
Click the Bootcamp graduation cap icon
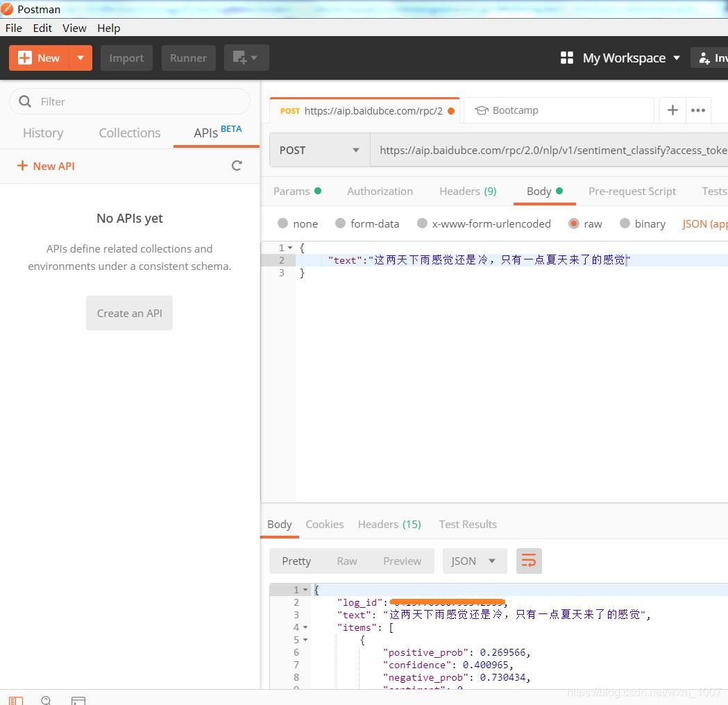tap(482, 110)
